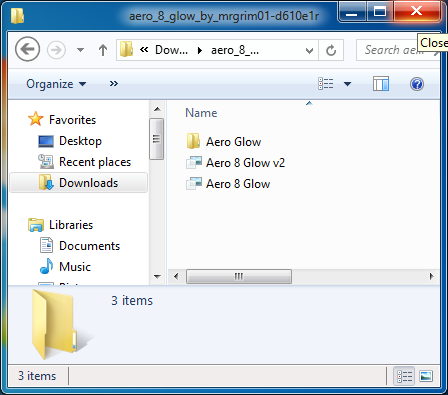Viewport: 448px width, 395px height.
Task: Click the Up one level arrow
Action: click(103, 50)
